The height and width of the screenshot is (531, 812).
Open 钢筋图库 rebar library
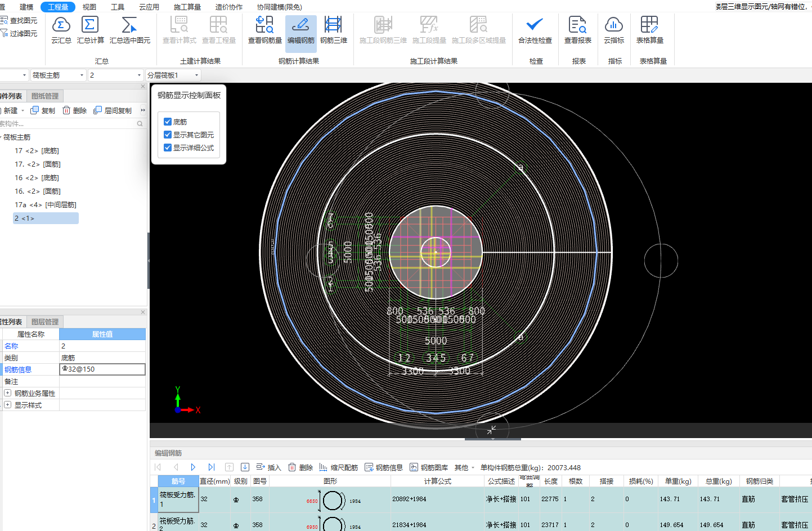point(429,467)
